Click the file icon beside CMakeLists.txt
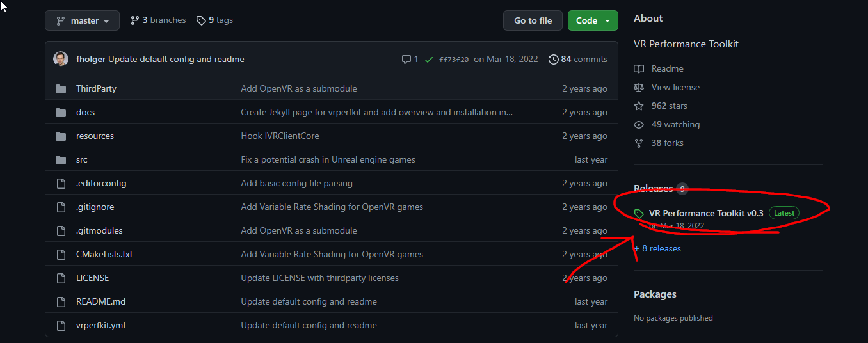Viewport: 868px width, 343px height. click(61, 254)
